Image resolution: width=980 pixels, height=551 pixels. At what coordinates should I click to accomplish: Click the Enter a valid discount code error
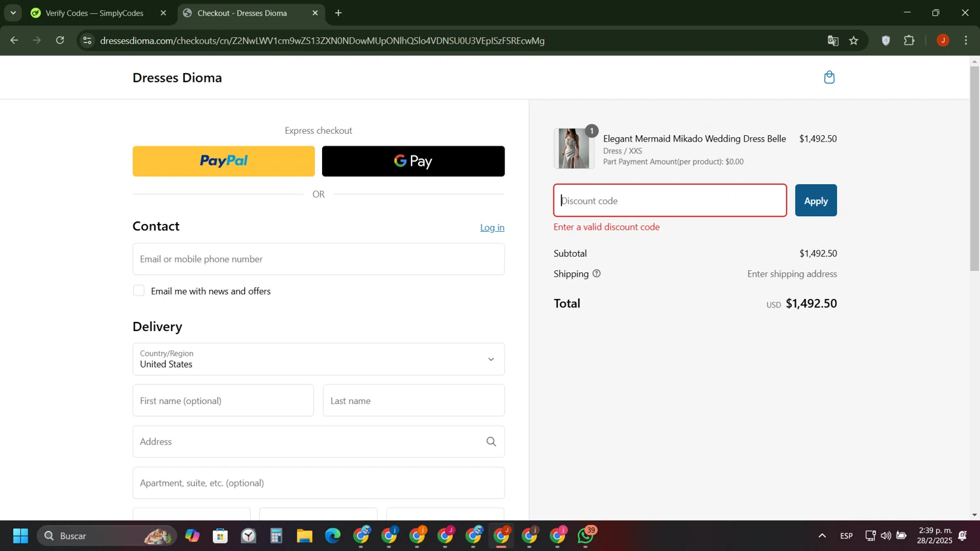pos(606,227)
